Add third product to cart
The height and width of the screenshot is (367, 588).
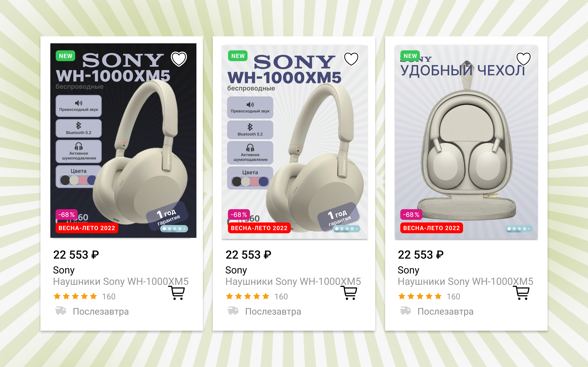(x=522, y=292)
